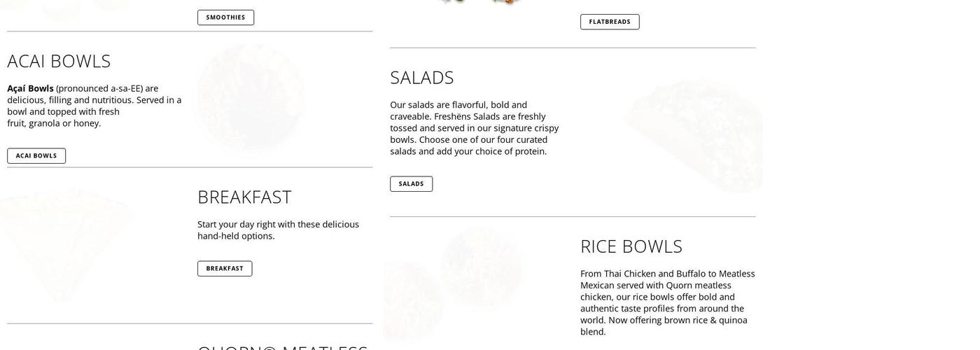This screenshot has height=350, width=980.
Task: Select the Salads button below the description
Action: [x=411, y=184]
